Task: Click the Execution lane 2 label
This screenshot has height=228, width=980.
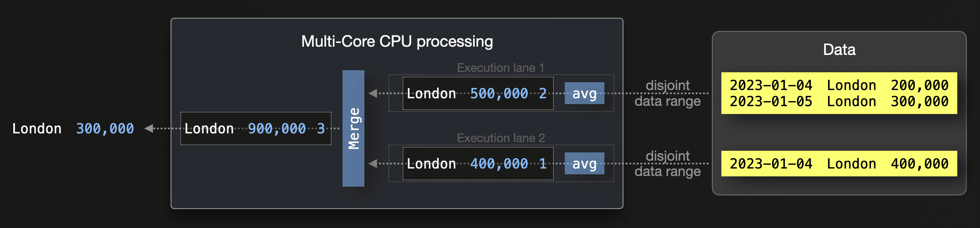Action: coord(500,138)
